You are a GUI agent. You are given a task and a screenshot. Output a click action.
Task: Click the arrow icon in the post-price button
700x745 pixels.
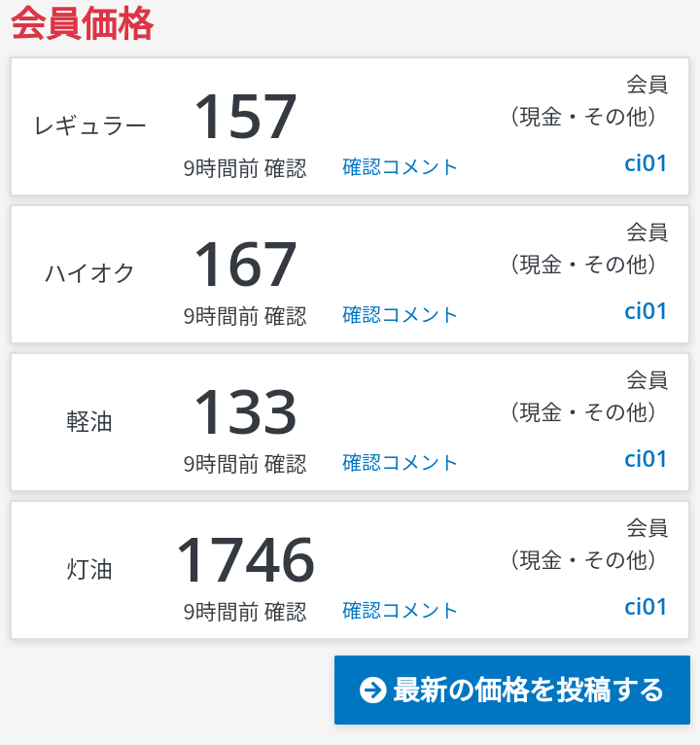[372, 690]
